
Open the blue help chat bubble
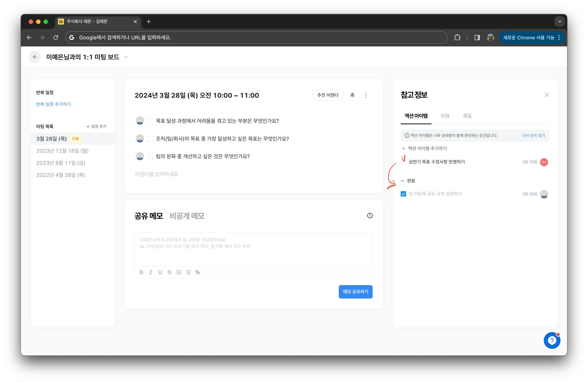pos(552,340)
